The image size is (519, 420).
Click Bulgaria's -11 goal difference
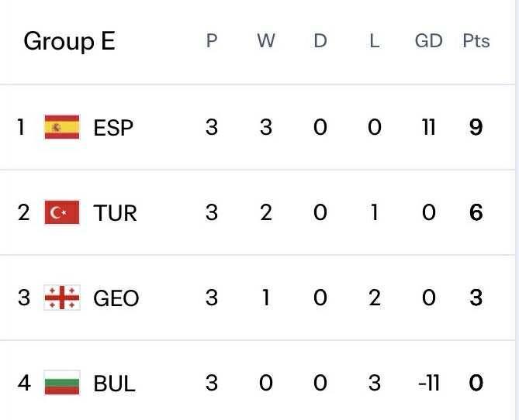427,383
